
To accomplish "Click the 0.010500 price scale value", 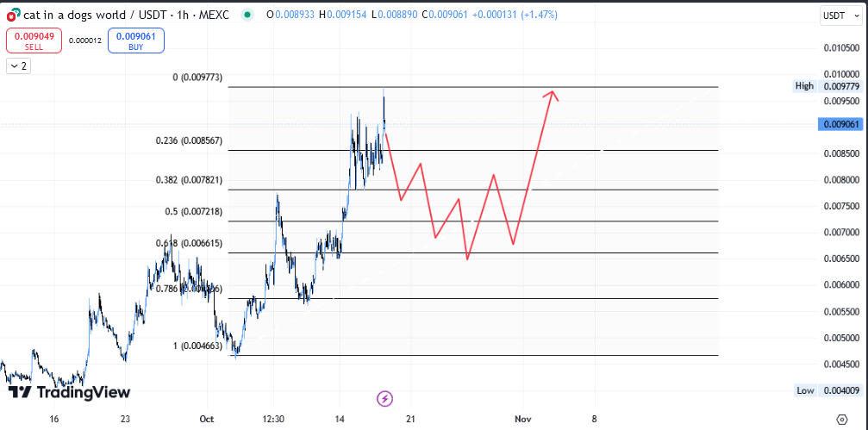I will (x=841, y=48).
